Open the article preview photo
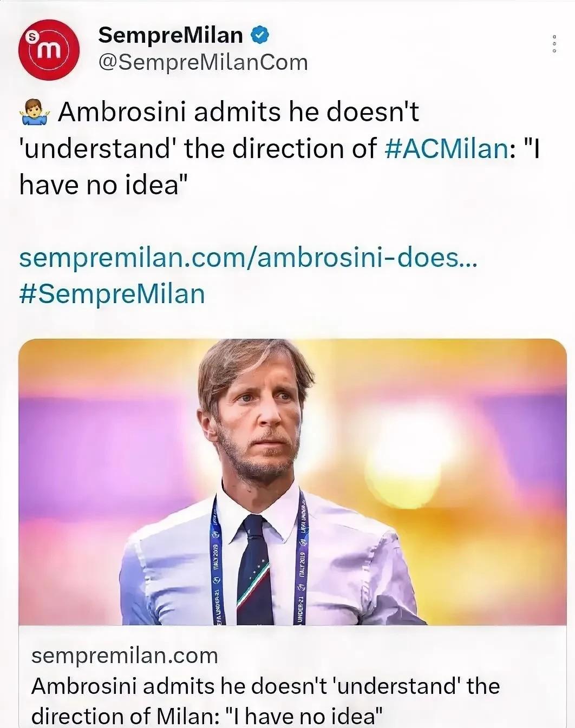The image size is (575, 728). pyautogui.click(x=292, y=482)
